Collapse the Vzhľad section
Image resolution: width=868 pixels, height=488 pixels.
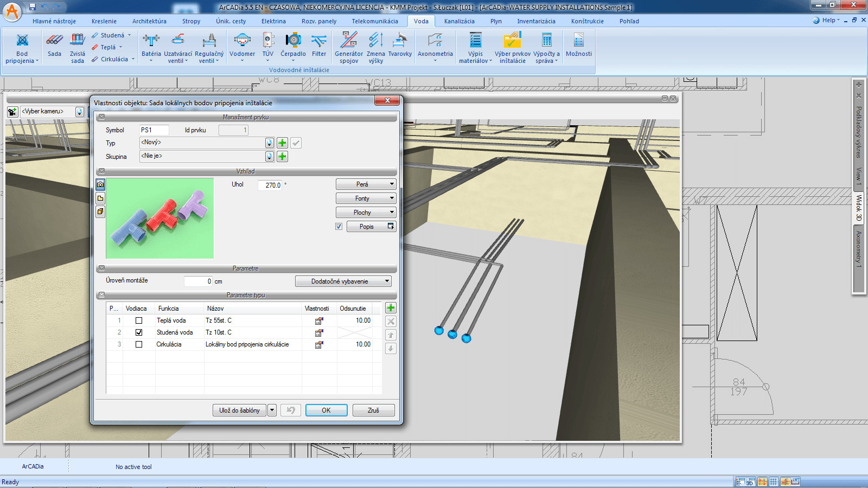coord(101,171)
